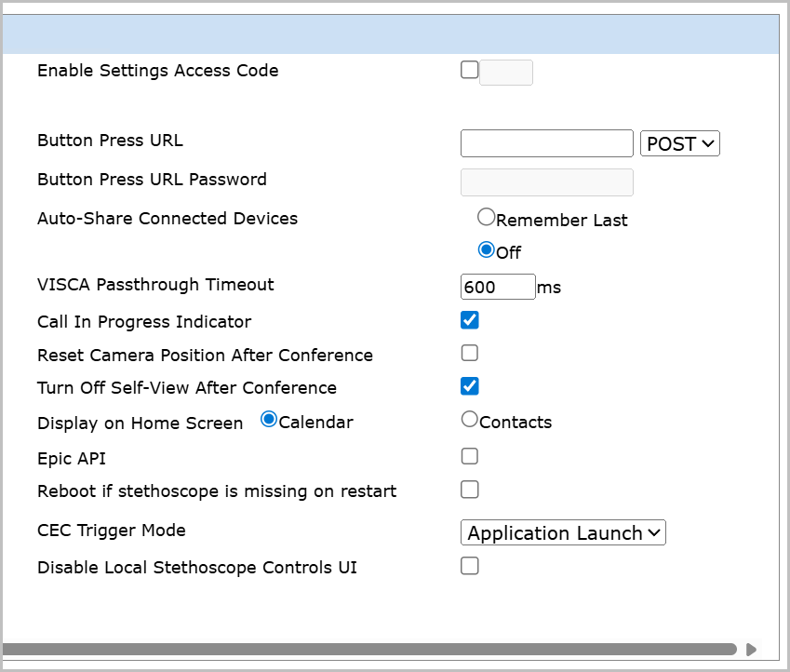The height and width of the screenshot is (672, 790).
Task: Open the POST method dropdown
Action: (679, 143)
